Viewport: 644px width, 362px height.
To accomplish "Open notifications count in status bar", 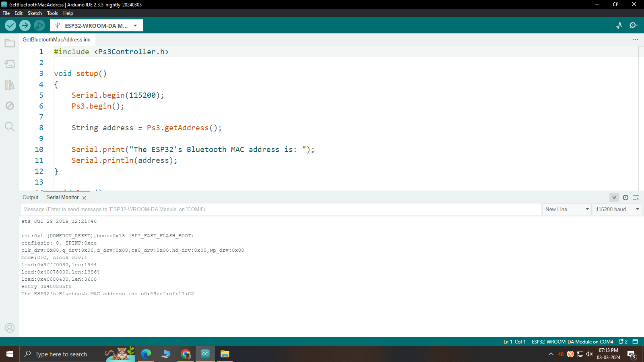I will click(x=623, y=341).
